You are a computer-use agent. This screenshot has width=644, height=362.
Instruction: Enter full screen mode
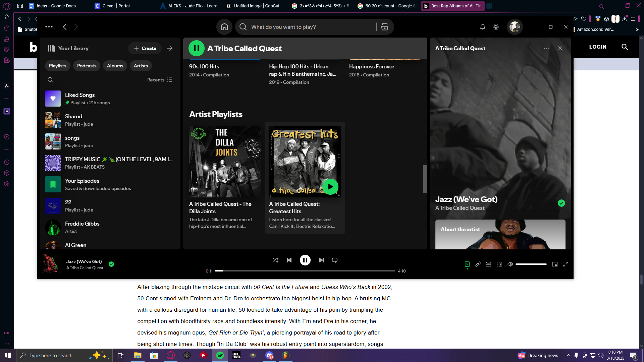pyautogui.click(x=566, y=264)
